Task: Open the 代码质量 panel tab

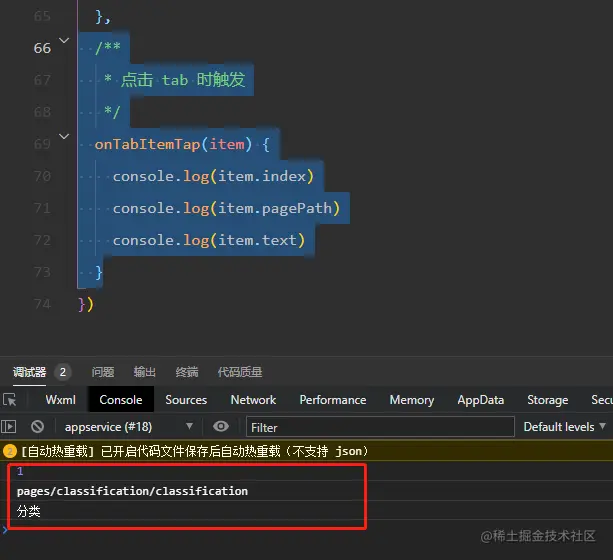Action: point(240,372)
